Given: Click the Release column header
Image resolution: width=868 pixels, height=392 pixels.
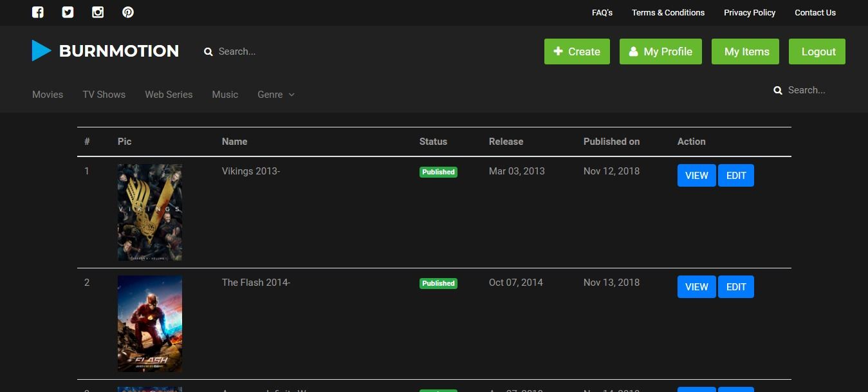Looking at the screenshot, I should (x=506, y=142).
